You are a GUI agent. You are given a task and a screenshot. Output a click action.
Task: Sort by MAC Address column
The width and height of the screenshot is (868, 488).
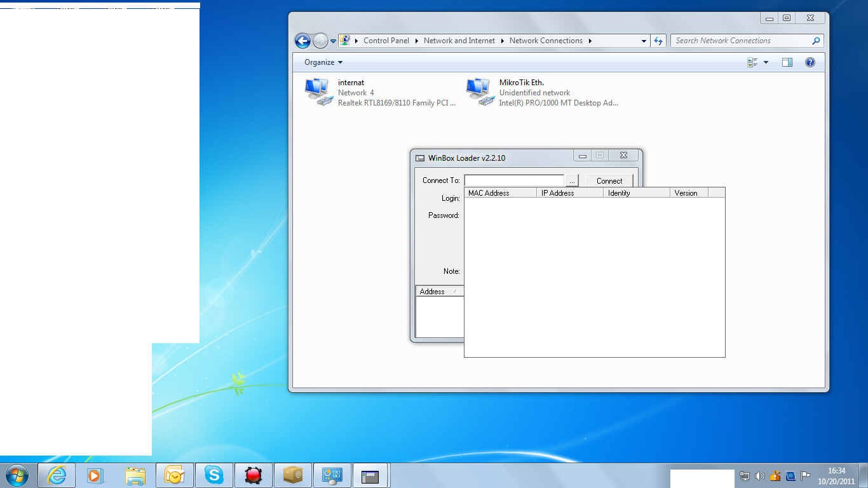tap(501, 193)
